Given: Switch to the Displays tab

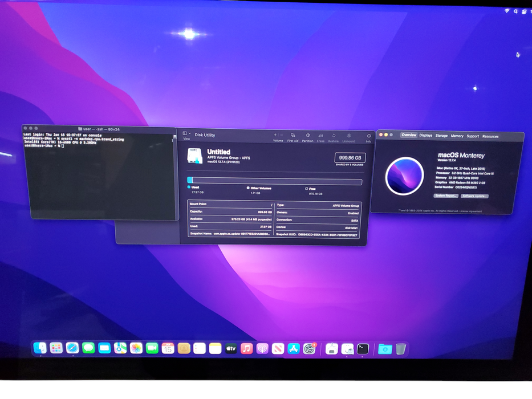Looking at the screenshot, I should click(x=426, y=136).
